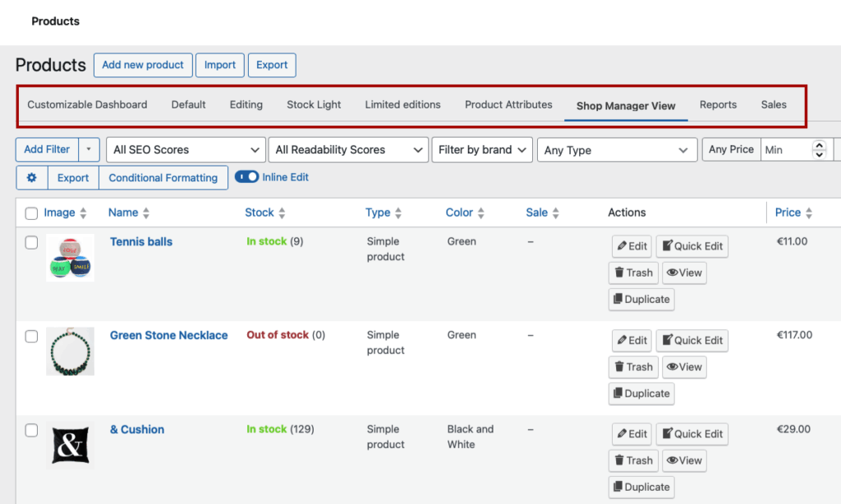841x504 pixels.
Task: Select the Reports tab
Action: [718, 104]
